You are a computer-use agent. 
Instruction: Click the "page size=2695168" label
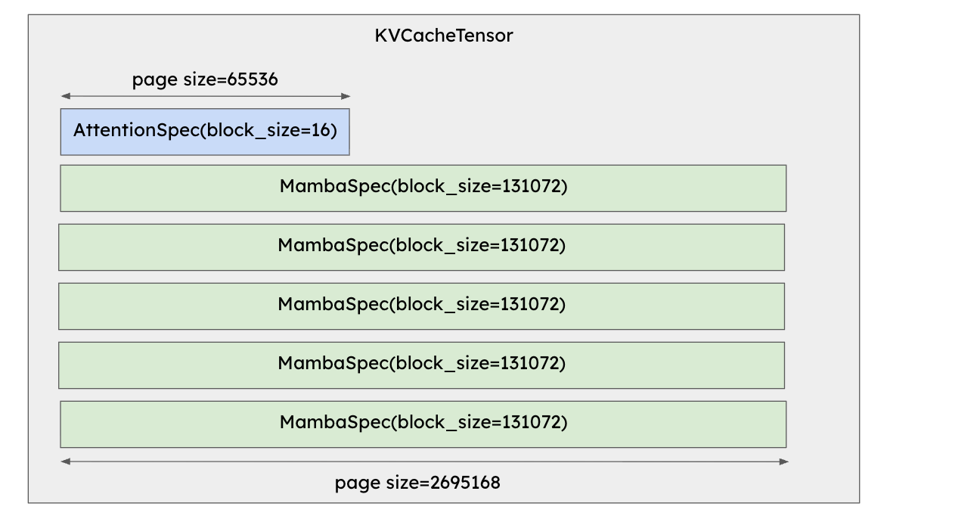[x=417, y=483]
